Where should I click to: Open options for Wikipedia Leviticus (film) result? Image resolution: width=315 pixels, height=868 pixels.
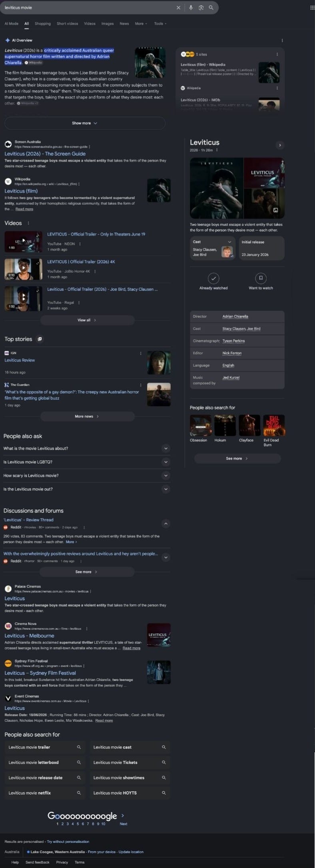point(79,184)
